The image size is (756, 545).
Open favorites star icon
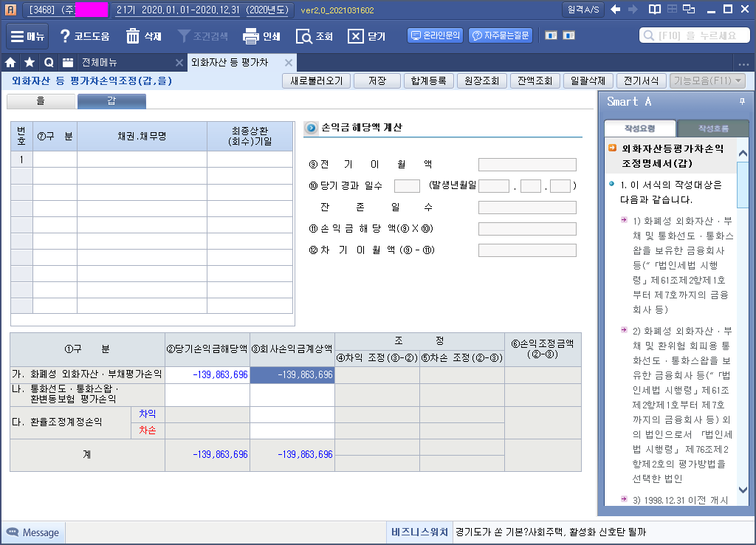click(x=30, y=62)
